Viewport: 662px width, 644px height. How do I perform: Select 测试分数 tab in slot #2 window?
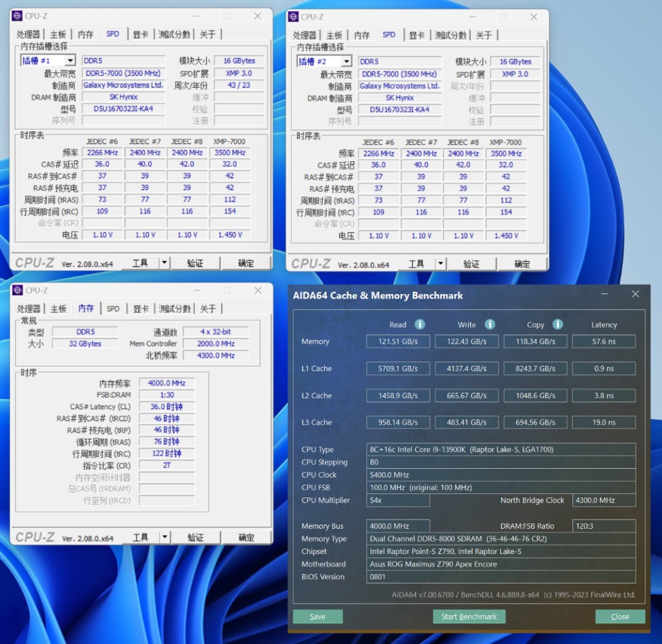pyautogui.click(x=451, y=36)
